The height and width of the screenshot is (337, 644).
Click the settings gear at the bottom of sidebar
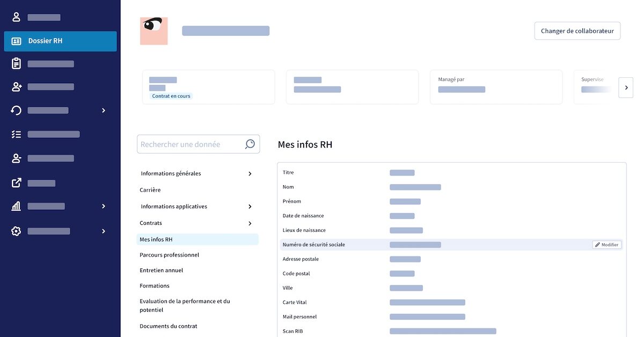[16, 231]
